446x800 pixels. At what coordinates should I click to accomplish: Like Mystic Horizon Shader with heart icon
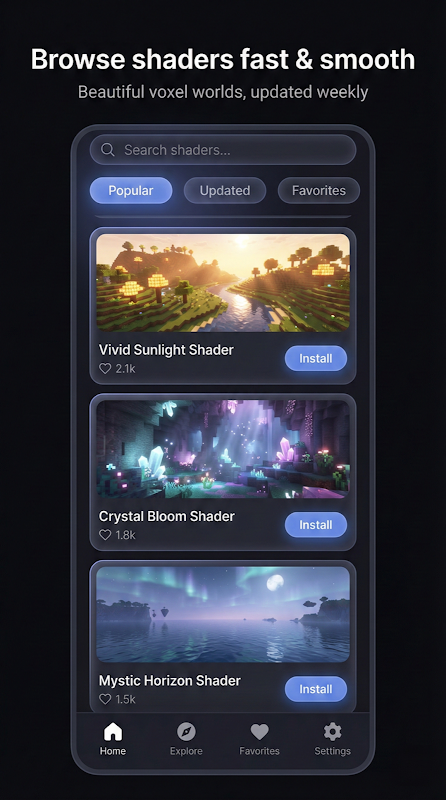pyautogui.click(x=105, y=699)
